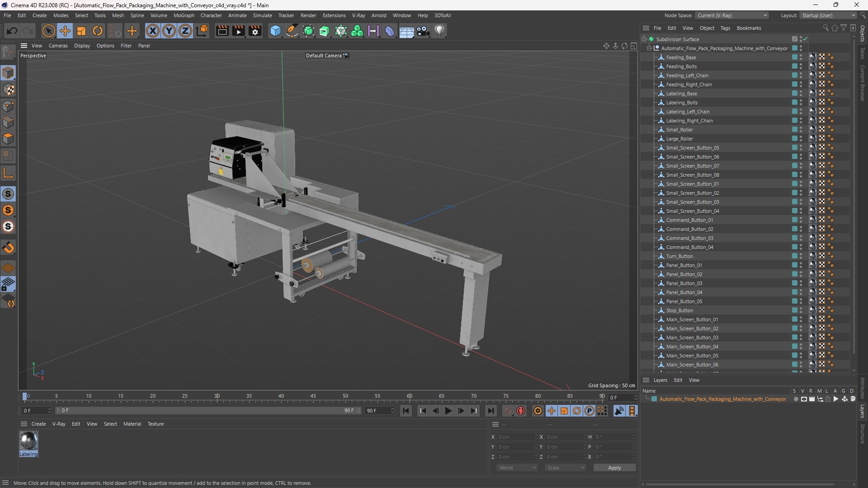
Task: Open Material manager Create menu
Action: [x=38, y=424]
